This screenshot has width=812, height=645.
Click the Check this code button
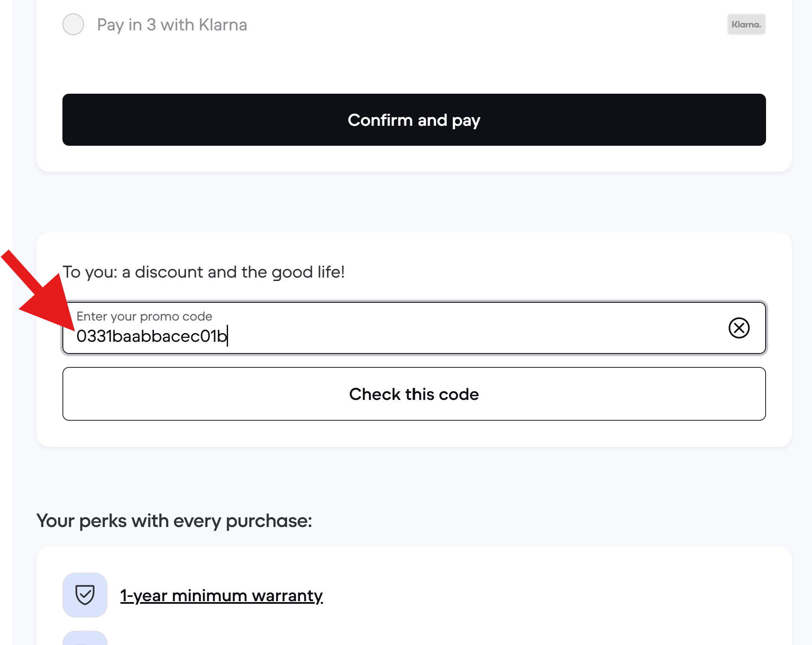(x=414, y=394)
